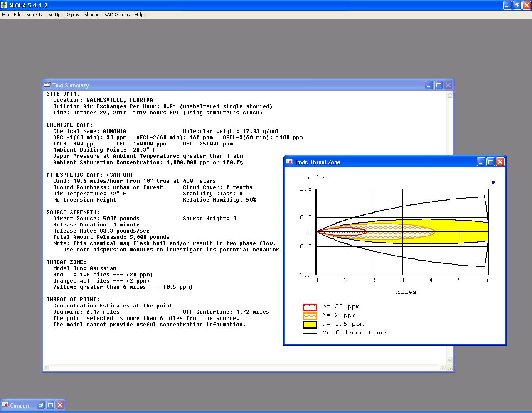Screen dimensions: 532x413
Task: Open the Display menu
Action: [x=72, y=15]
